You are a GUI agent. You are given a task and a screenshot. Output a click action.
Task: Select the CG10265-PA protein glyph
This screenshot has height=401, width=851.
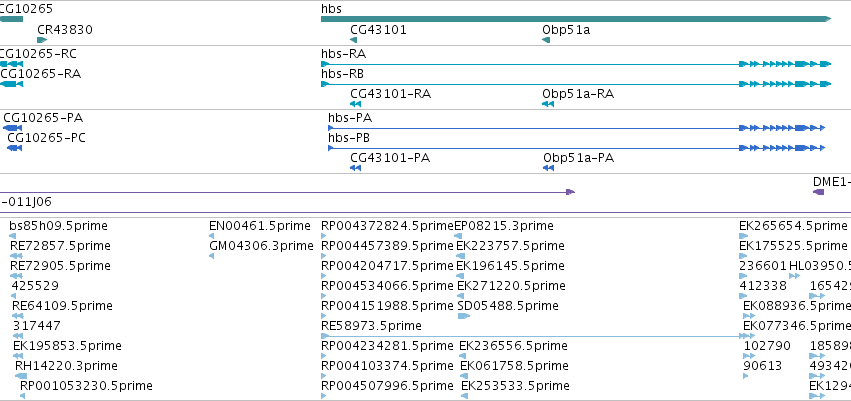pyautogui.click(x=12, y=128)
